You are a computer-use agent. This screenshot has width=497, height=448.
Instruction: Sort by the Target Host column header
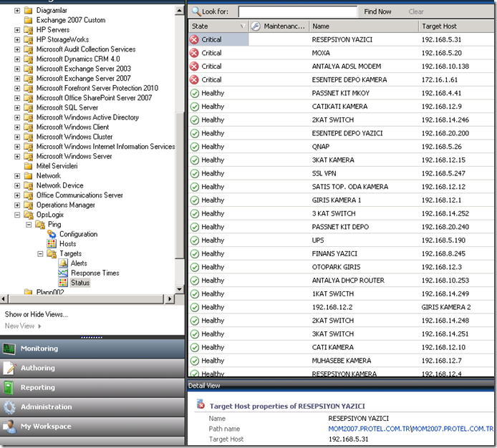point(439,26)
